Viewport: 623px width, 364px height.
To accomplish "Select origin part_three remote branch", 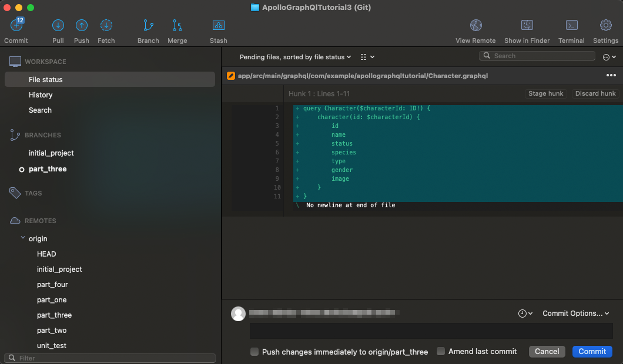I will [55, 315].
